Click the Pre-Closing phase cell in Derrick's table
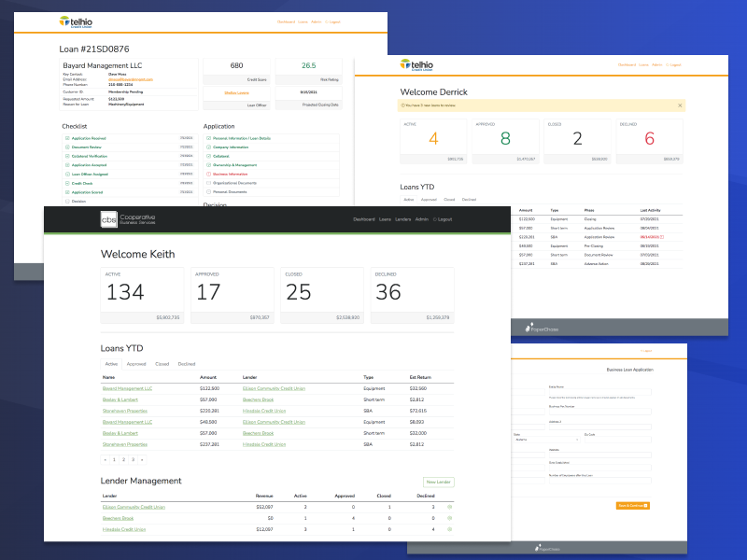This screenshot has height=560, width=747. 594,246
